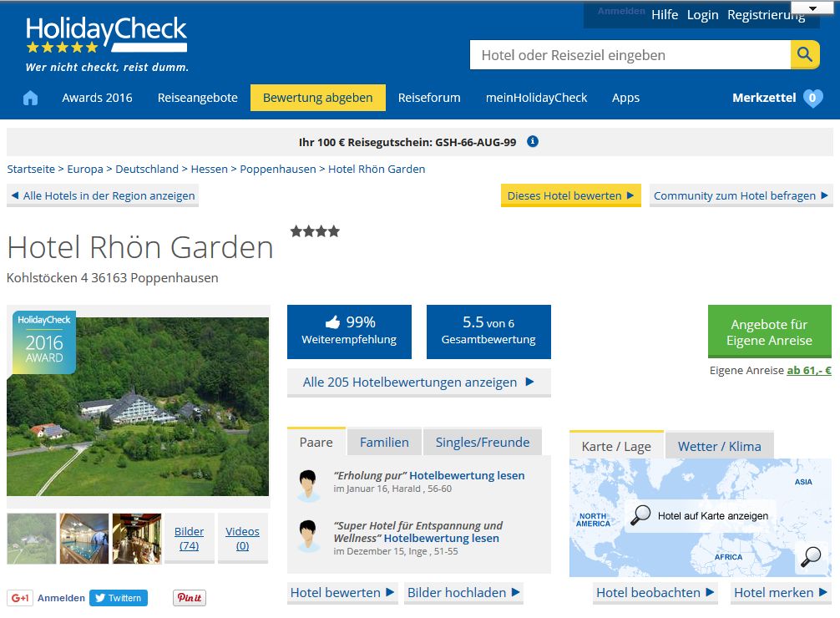Screen dimensions: 840x618
Task: Click Hotel merken button
Action: [781, 592]
